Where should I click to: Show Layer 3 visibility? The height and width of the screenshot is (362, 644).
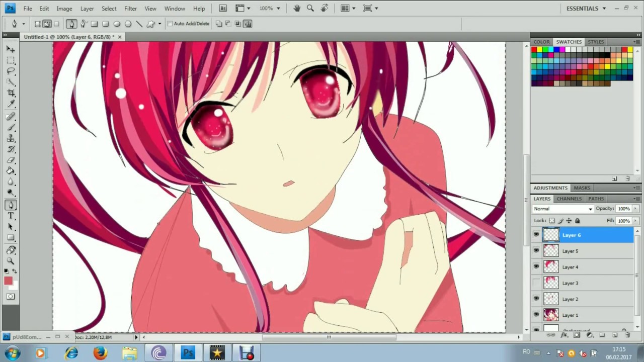tap(536, 283)
